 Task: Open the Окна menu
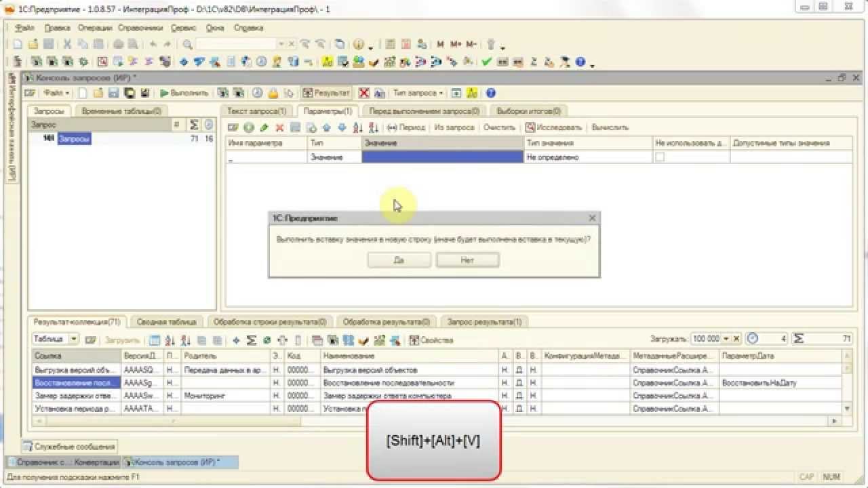(x=215, y=28)
